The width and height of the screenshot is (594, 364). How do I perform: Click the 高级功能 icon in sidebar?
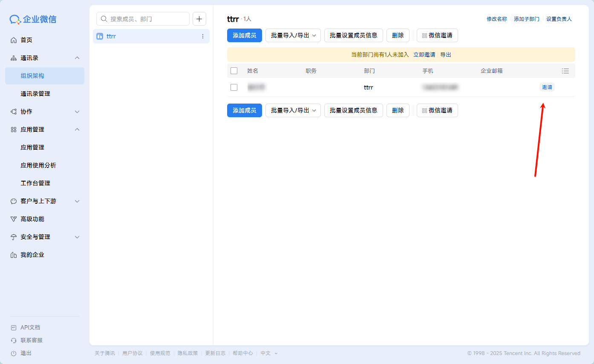pyautogui.click(x=14, y=219)
